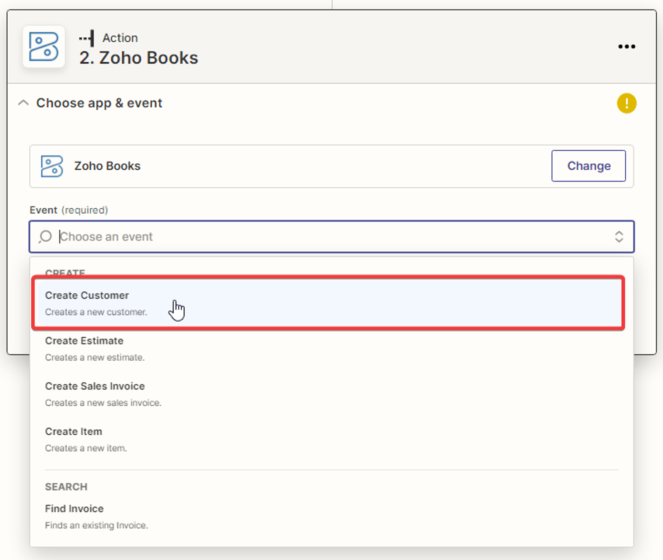This screenshot has width=663, height=560.
Task: Open the three-dot more options menu
Action: 626,47
